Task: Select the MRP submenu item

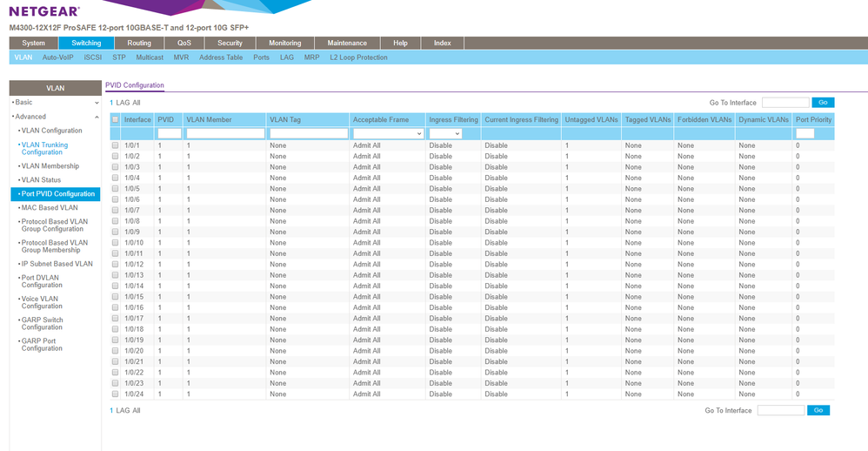Action: (311, 57)
